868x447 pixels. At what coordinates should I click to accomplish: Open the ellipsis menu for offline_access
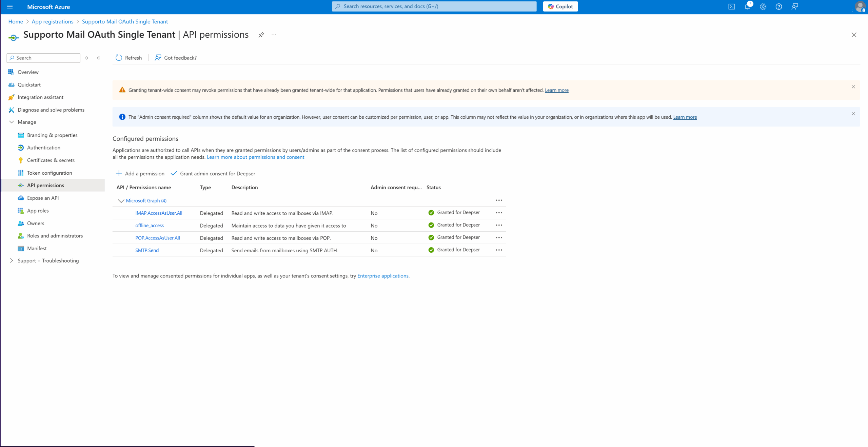(x=499, y=225)
